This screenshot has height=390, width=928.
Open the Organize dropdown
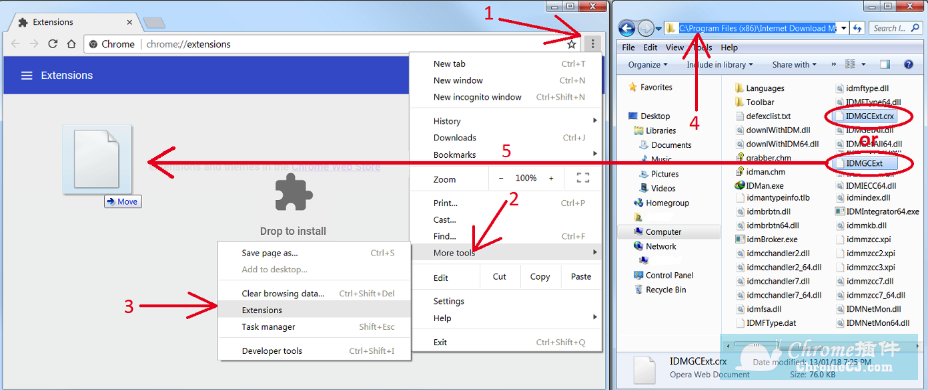647,65
